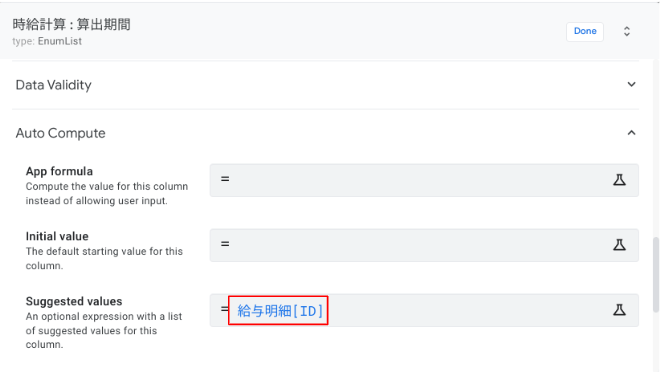The image size is (661, 372).
Task: Click the Data Validity chevron arrow
Action: [x=631, y=84]
